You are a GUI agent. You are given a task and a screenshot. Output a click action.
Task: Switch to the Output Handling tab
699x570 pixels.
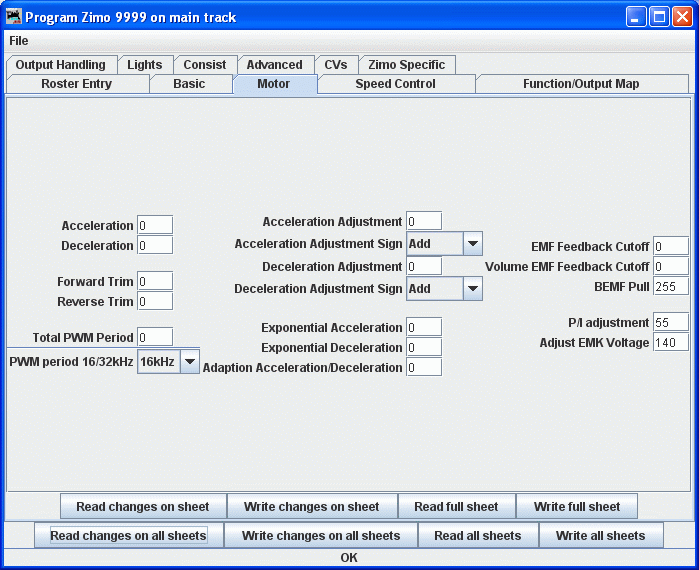pyautogui.click(x=61, y=65)
